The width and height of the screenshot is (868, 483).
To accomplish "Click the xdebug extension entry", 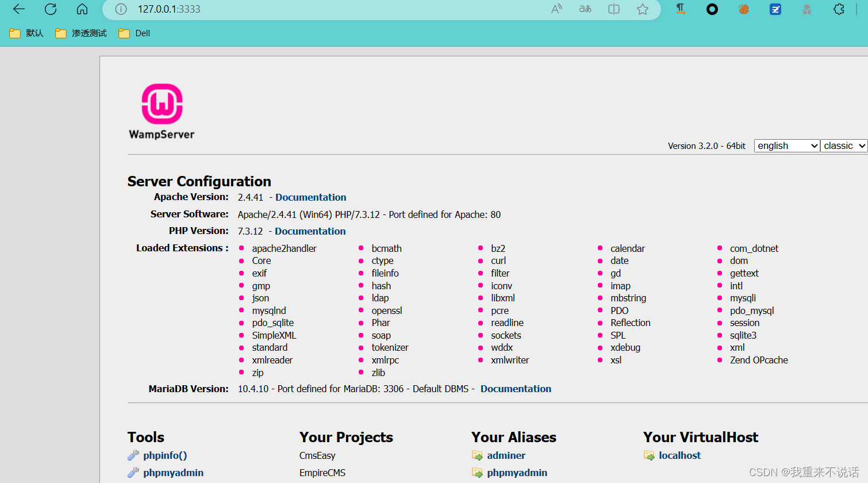I will 625,347.
